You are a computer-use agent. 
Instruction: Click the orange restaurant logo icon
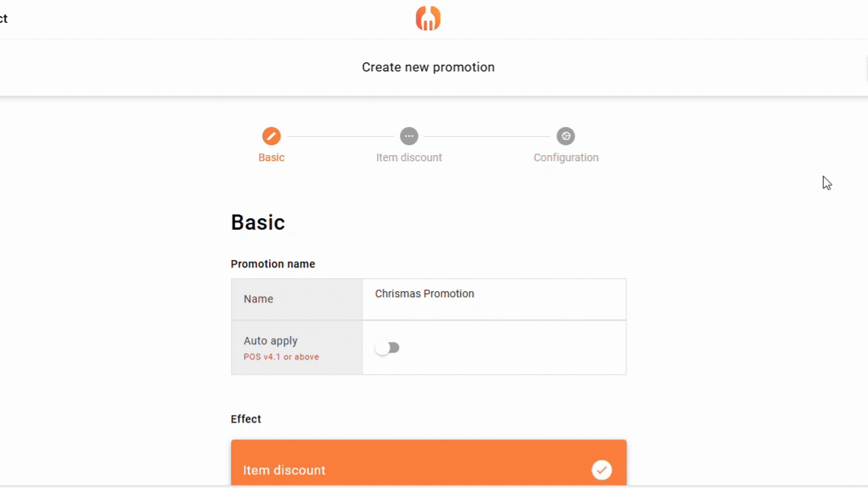click(428, 18)
